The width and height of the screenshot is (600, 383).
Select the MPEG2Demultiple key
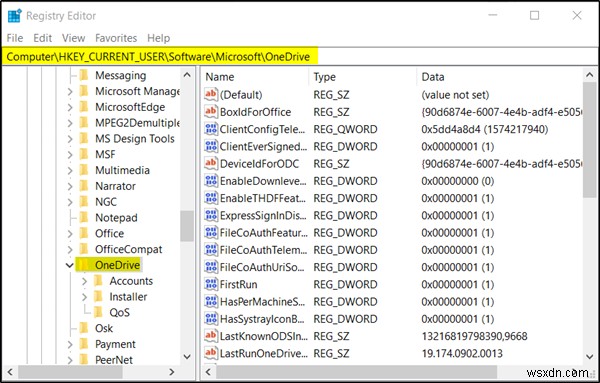pyautogui.click(x=137, y=123)
